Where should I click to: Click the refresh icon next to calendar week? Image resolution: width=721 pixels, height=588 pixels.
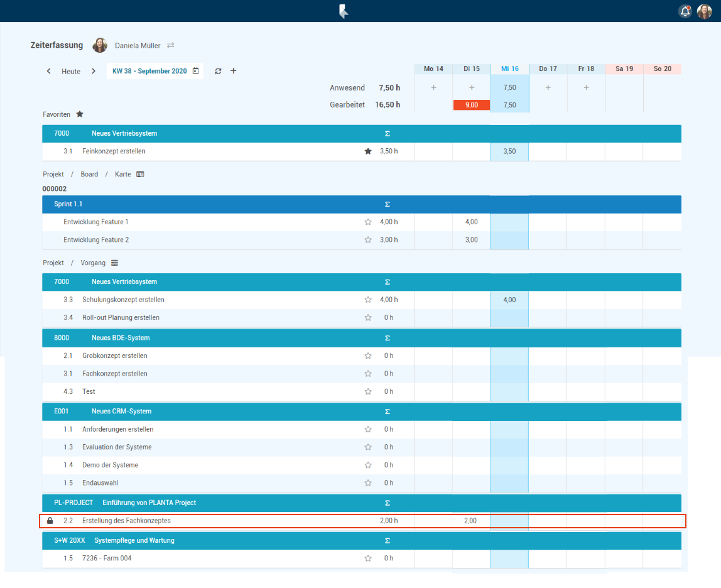click(x=218, y=71)
